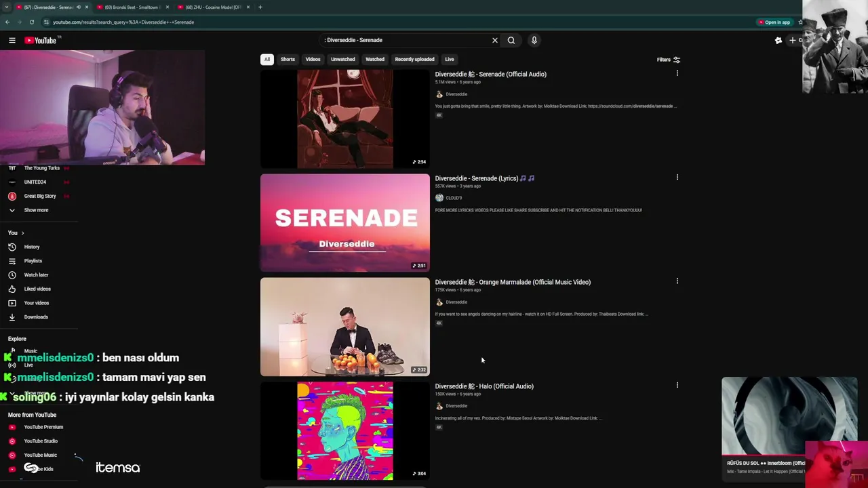Select the Watched filter chip
The width and height of the screenshot is (868, 488).
(x=375, y=60)
